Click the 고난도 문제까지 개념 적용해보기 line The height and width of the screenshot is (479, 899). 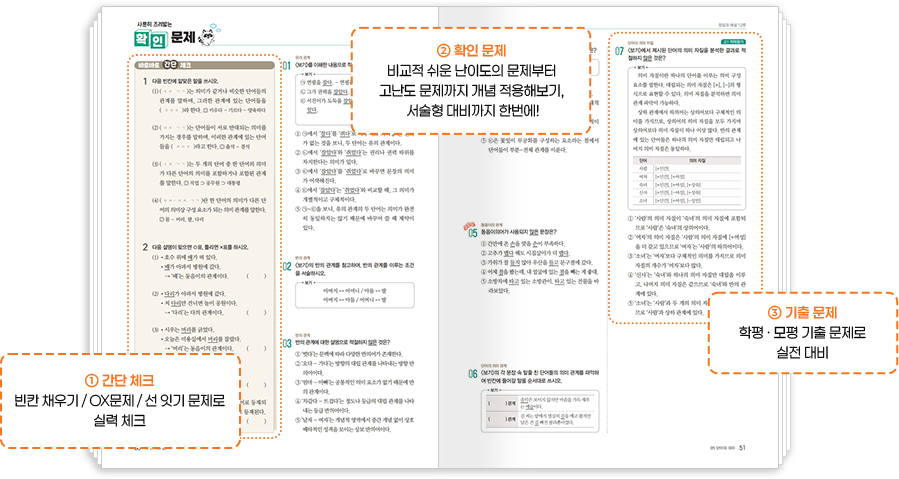pyautogui.click(x=471, y=91)
